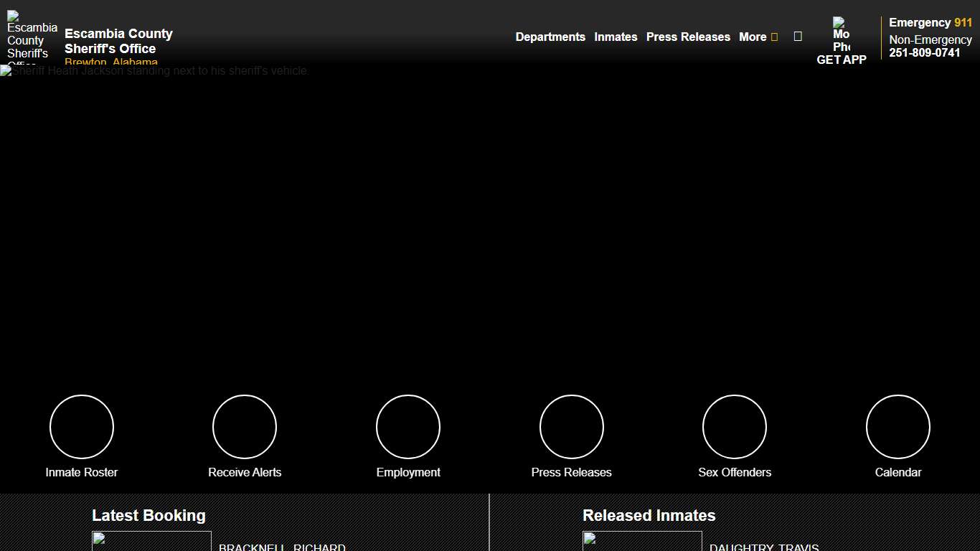Click the Calendar circle icon
The image size is (980, 551).
coord(898,427)
